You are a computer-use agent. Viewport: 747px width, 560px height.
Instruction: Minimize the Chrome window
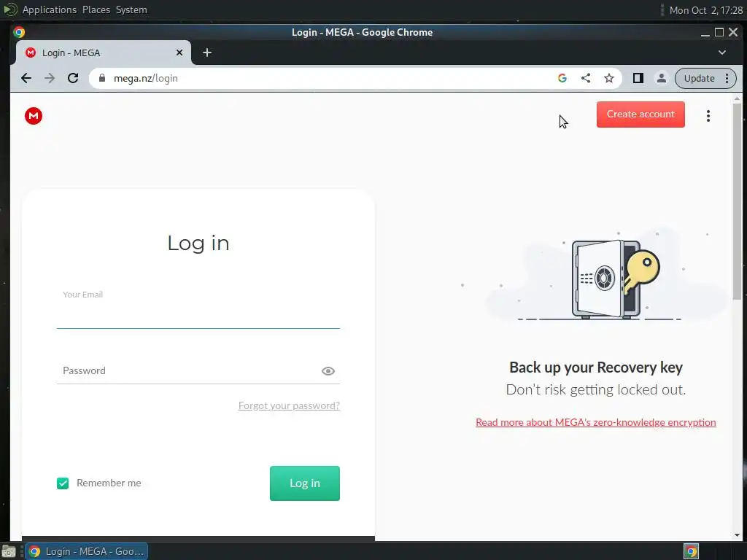(x=705, y=32)
